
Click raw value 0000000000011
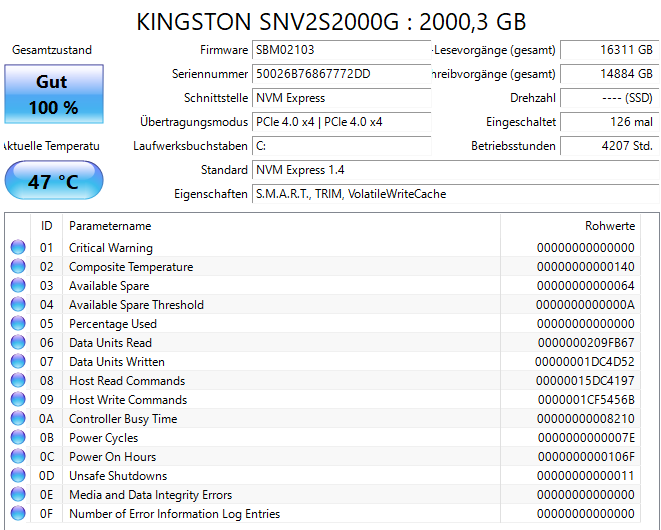pyautogui.click(x=586, y=476)
